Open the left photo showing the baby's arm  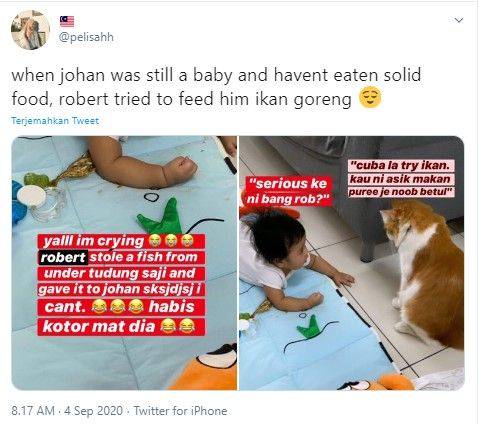[x=124, y=263]
